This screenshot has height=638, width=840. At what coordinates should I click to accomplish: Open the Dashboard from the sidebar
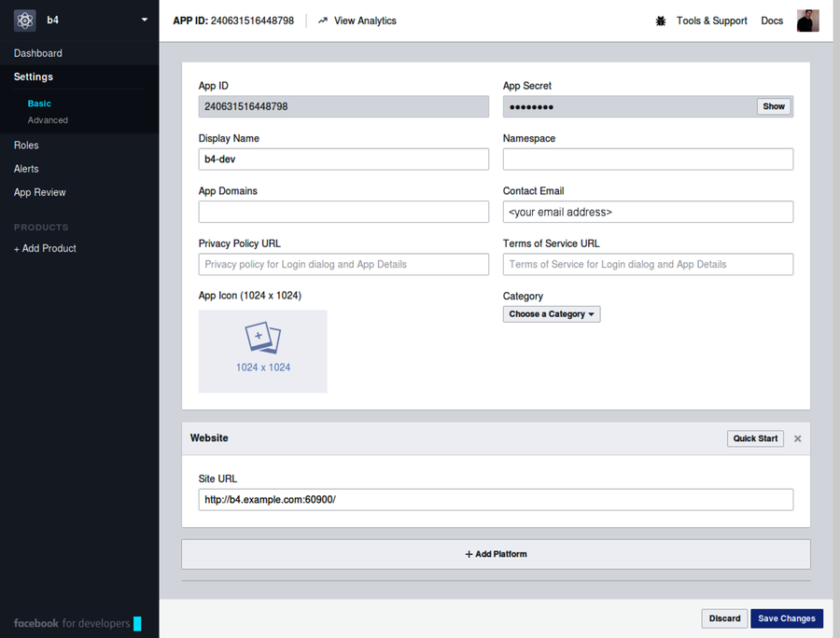point(38,53)
